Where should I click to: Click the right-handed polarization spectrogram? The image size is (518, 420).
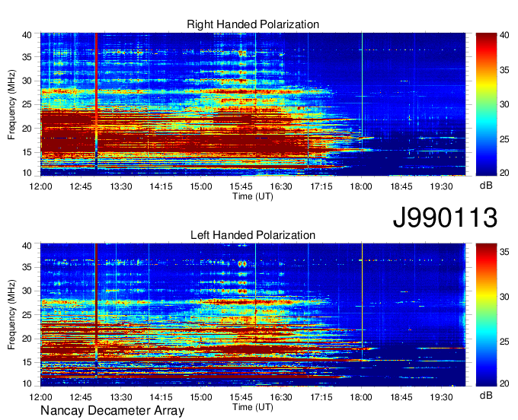click(x=253, y=104)
